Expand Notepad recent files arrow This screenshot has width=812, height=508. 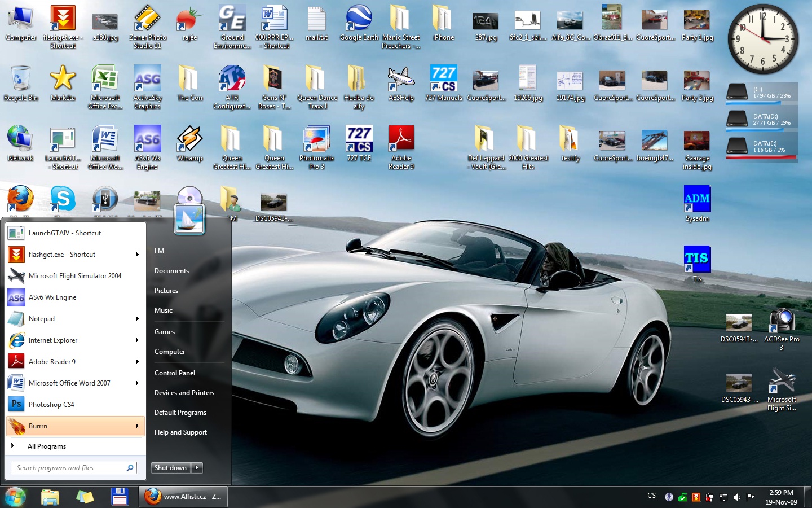point(137,319)
